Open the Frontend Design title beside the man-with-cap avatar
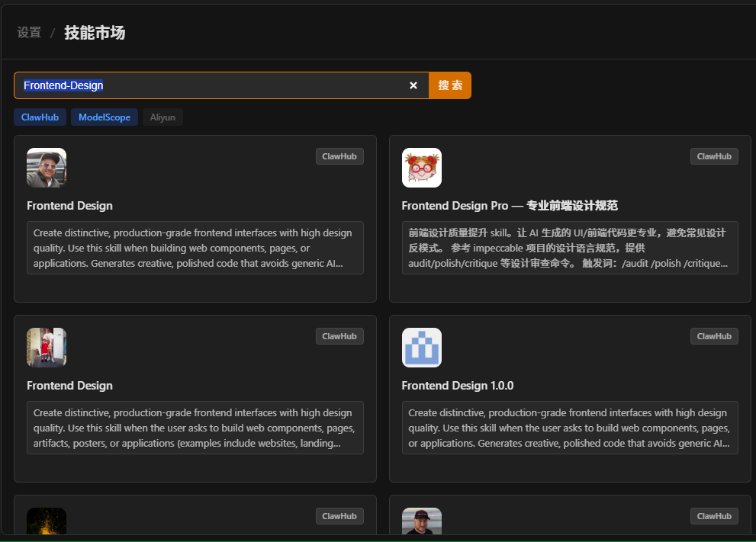 pyautogui.click(x=70, y=206)
